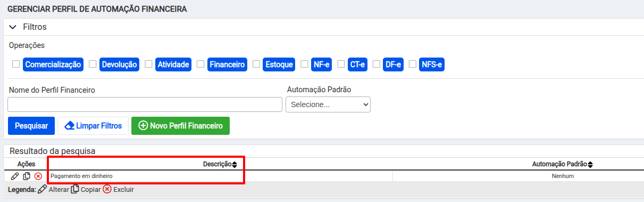The image size is (644, 202).
Task: Collapse the Filtros section chevron
Action: tap(13, 27)
